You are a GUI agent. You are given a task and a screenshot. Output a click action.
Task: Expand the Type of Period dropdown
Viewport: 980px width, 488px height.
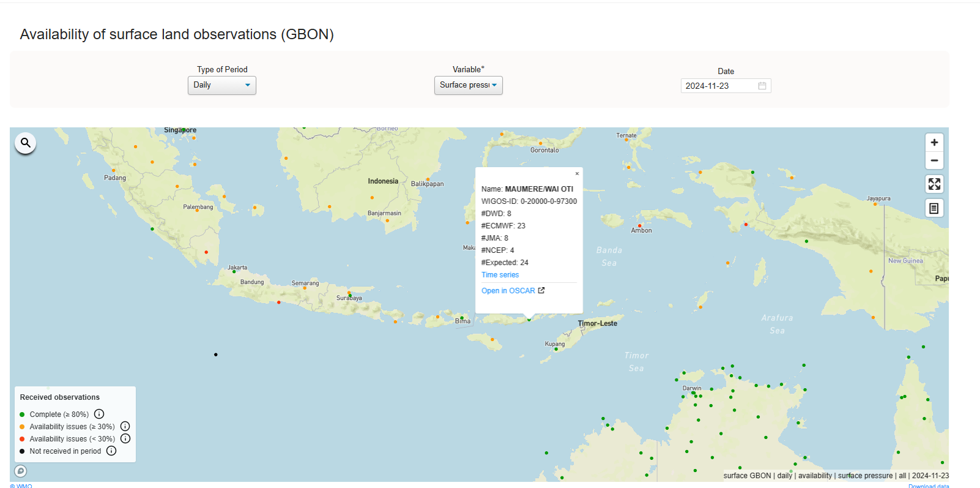tap(222, 85)
